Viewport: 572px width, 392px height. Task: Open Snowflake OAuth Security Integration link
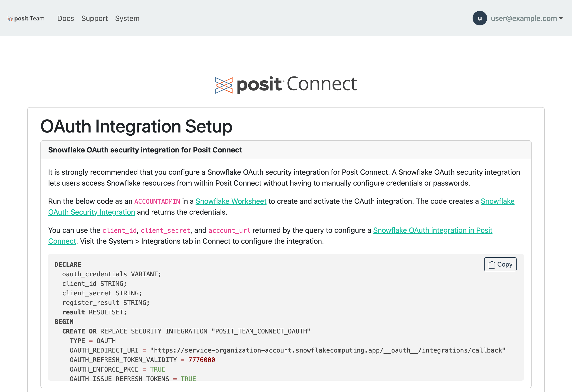91,212
